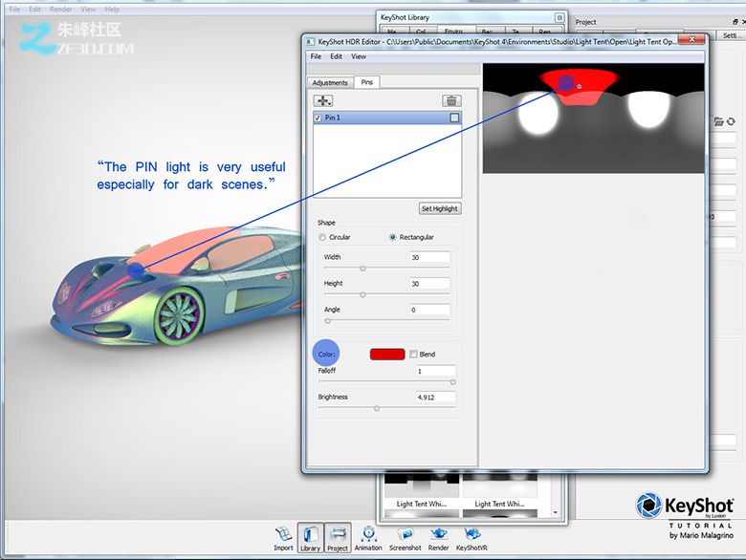Click the Angle value field showing 0
Screen dimensions: 746x560
[429, 310]
